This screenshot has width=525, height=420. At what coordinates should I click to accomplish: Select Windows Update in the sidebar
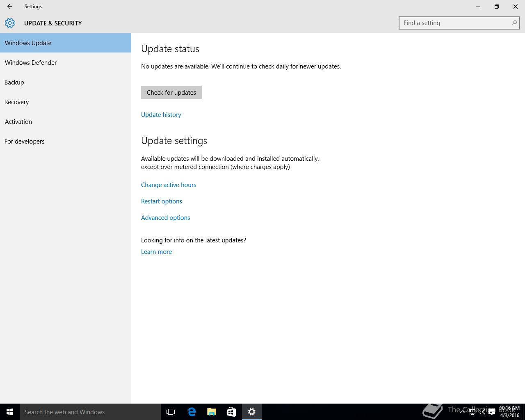(66, 43)
